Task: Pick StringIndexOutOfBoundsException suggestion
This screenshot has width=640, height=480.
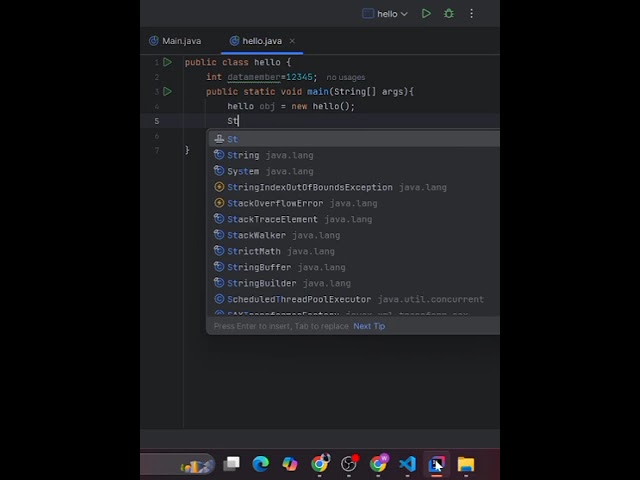Action: click(354, 187)
